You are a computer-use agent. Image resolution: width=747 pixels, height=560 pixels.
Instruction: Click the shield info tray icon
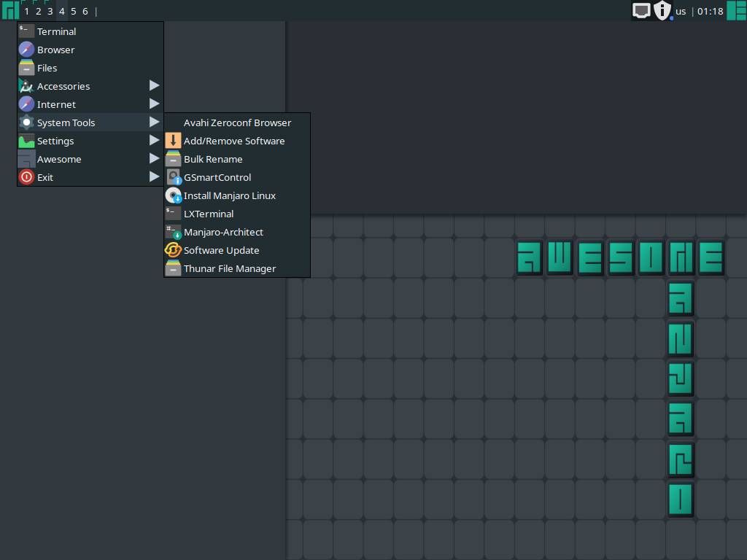point(662,10)
